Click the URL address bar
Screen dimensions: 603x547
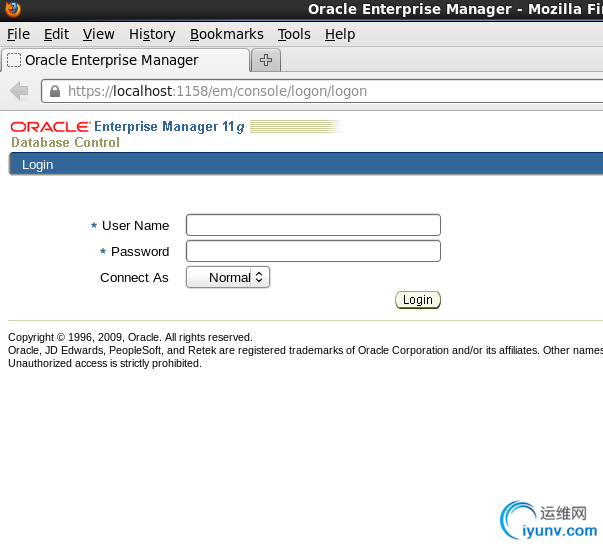tap(323, 91)
